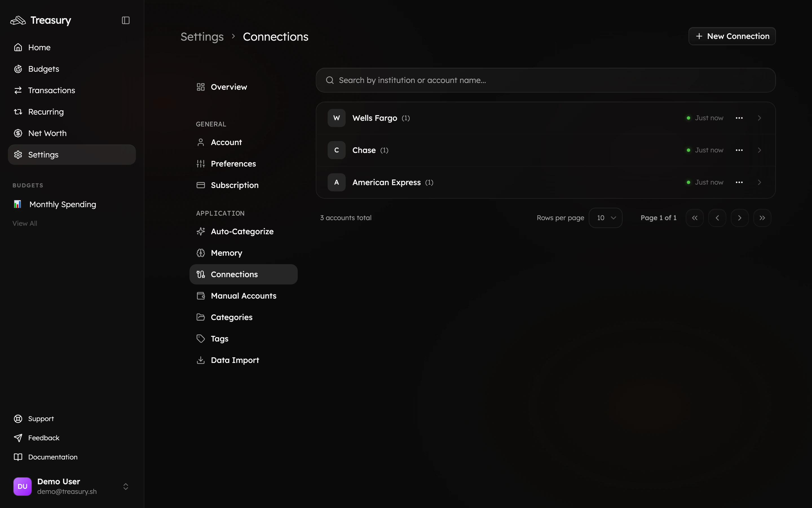This screenshot has width=812, height=508.
Task: Go to previous page button
Action: [717, 218]
